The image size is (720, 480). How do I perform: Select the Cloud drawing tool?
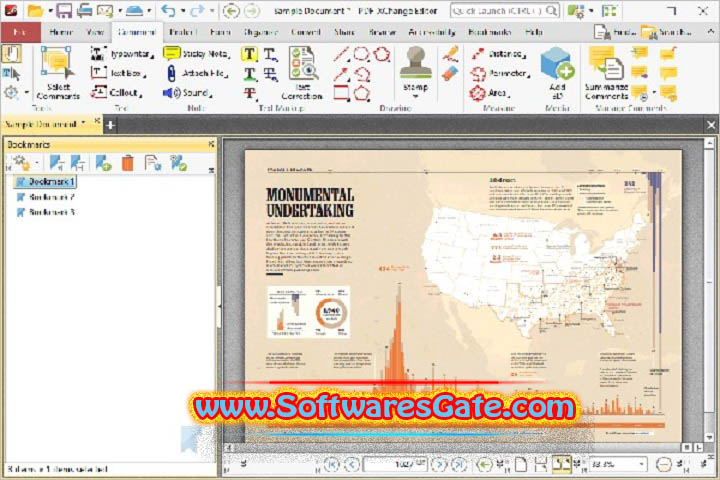click(x=382, y=54)
